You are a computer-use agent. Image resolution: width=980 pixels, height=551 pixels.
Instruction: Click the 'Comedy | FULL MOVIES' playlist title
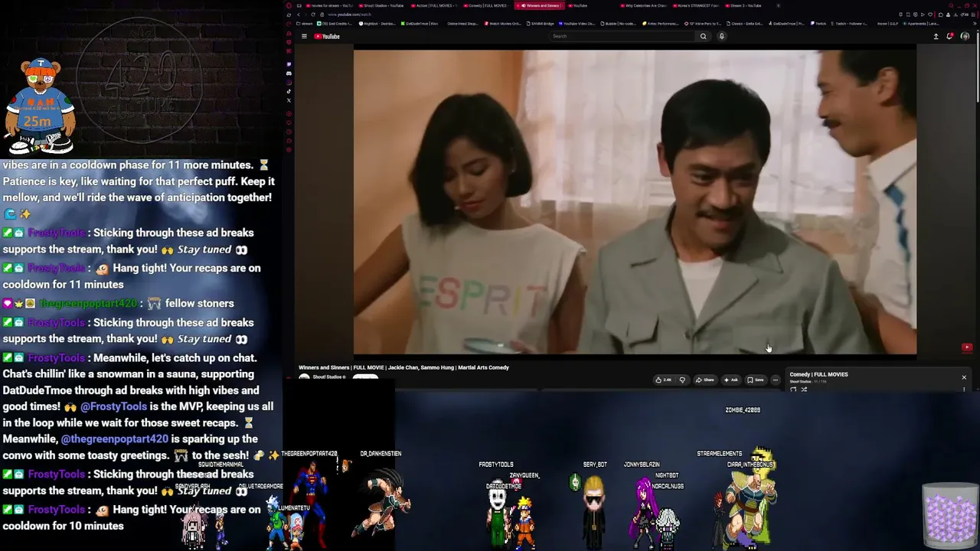point(818,374)
